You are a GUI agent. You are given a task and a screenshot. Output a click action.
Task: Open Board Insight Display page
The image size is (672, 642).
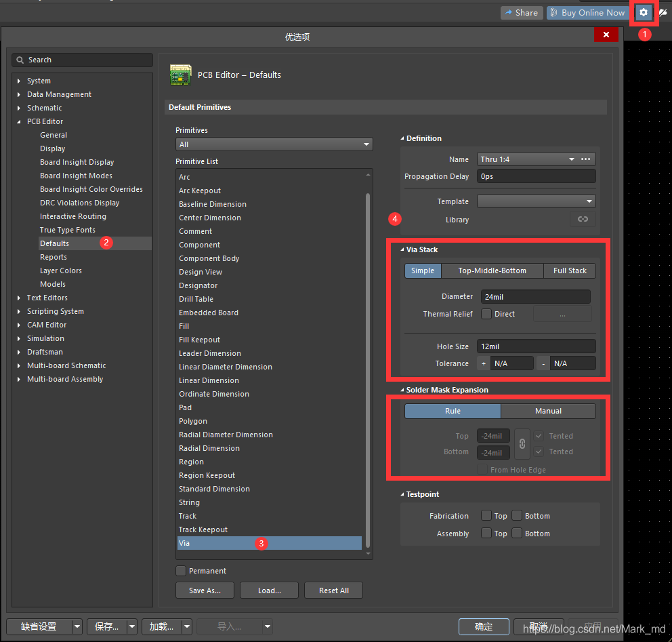(x=77, y=162)
